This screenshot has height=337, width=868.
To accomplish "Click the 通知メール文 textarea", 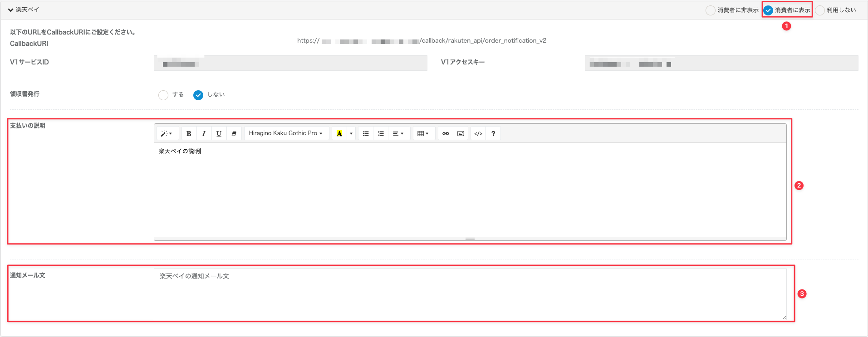I will (x=470, y=294).
